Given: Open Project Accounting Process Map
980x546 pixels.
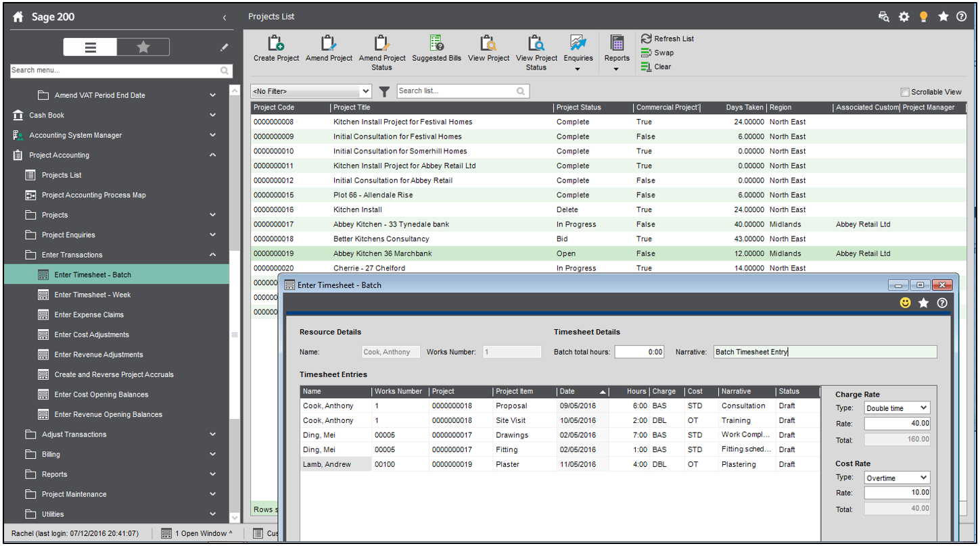Looking at the screenshot, I should coord(93,195).
